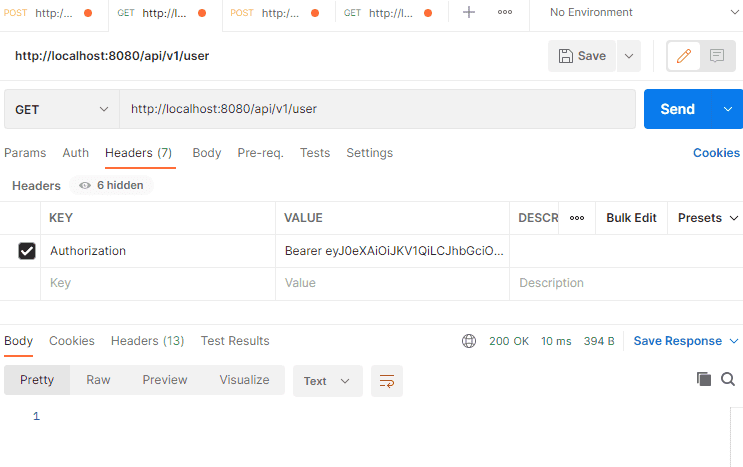
Task: Select the Raw view
Action: pos(98,380)
